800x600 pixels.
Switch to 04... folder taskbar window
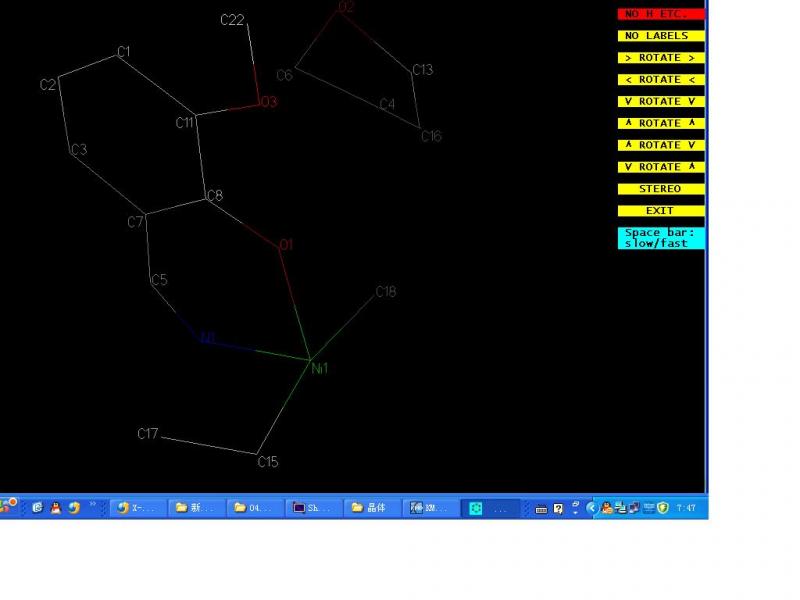255,508
